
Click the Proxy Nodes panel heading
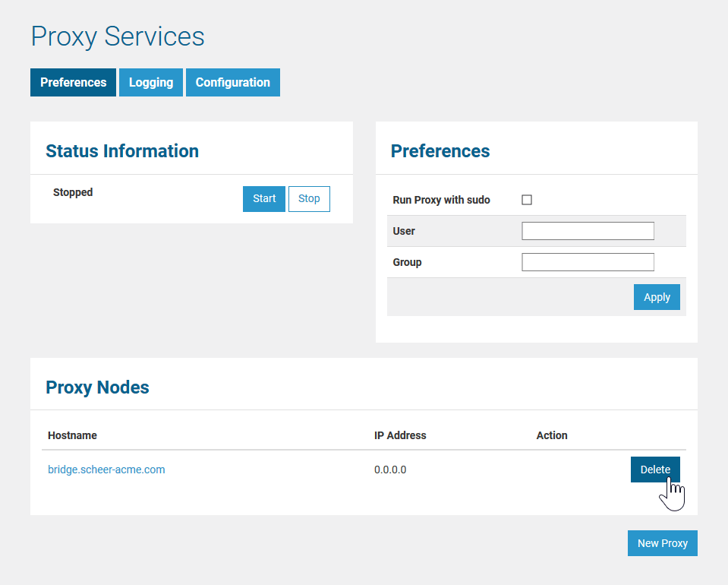coord(97,387)
